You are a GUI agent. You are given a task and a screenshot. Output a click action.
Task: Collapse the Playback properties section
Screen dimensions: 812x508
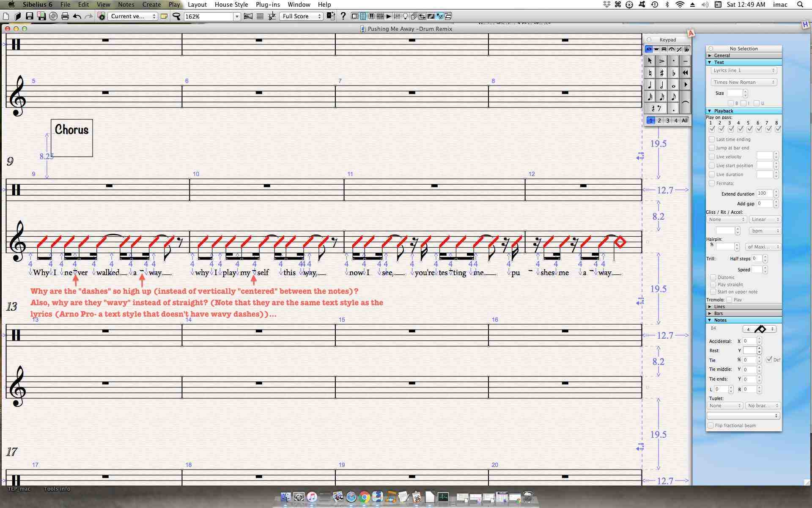pyautogui.click(x=743, y=111)
